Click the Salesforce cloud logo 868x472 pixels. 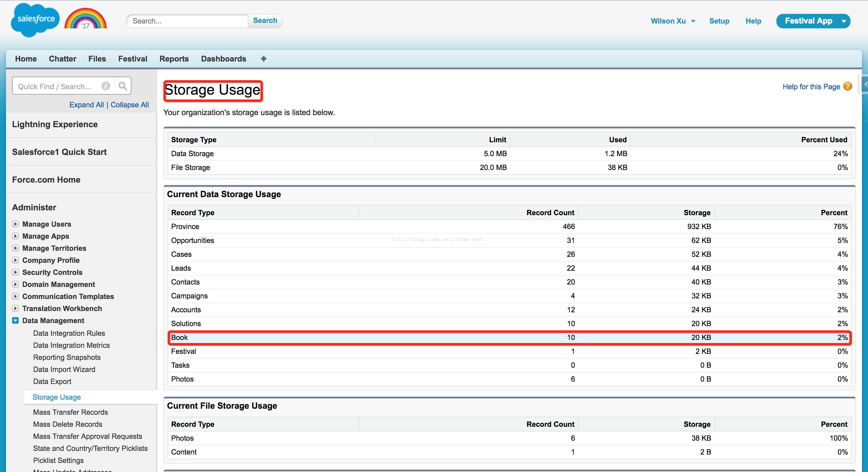(x=35, y=20)
